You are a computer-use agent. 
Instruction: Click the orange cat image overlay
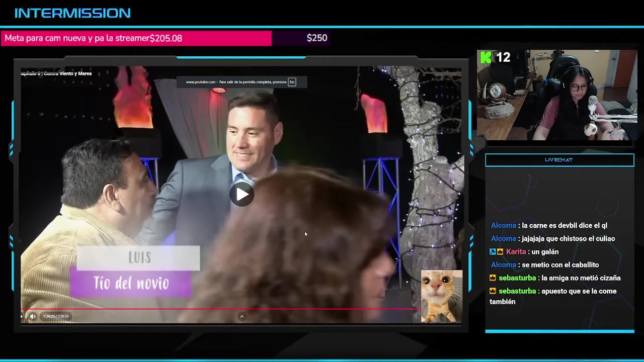[442, 296]
